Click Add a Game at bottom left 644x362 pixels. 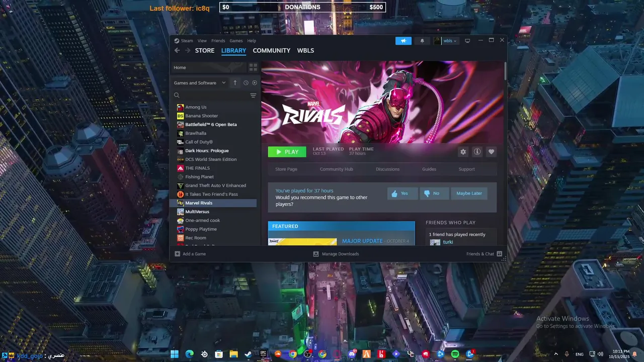(190, 254)
